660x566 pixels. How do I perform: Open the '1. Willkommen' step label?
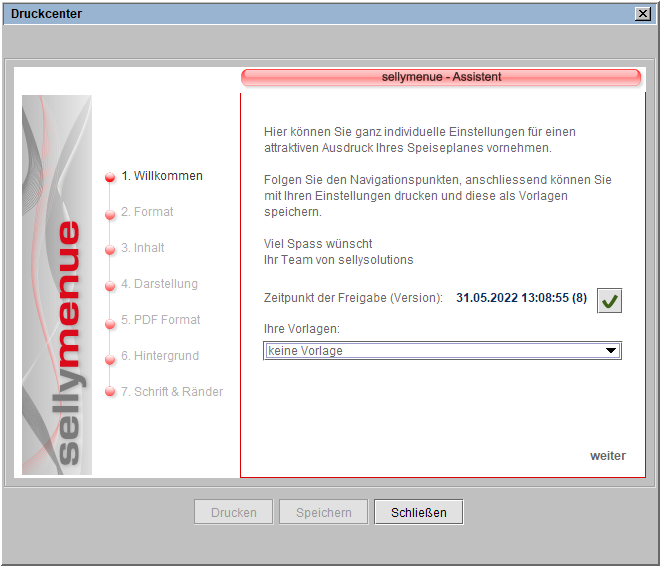coord(161,176)
